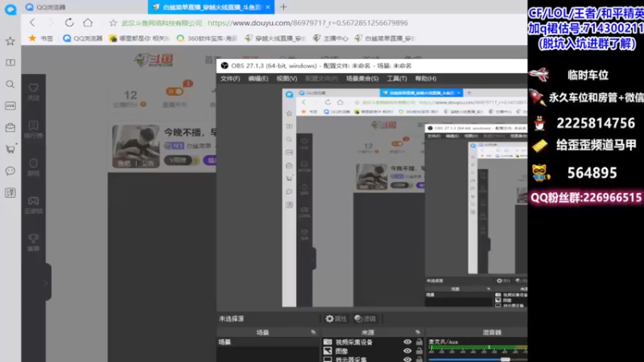
Task: Open QQ浏览器 bookmark in bookmarks bar
Action: (x=83, y=38)
